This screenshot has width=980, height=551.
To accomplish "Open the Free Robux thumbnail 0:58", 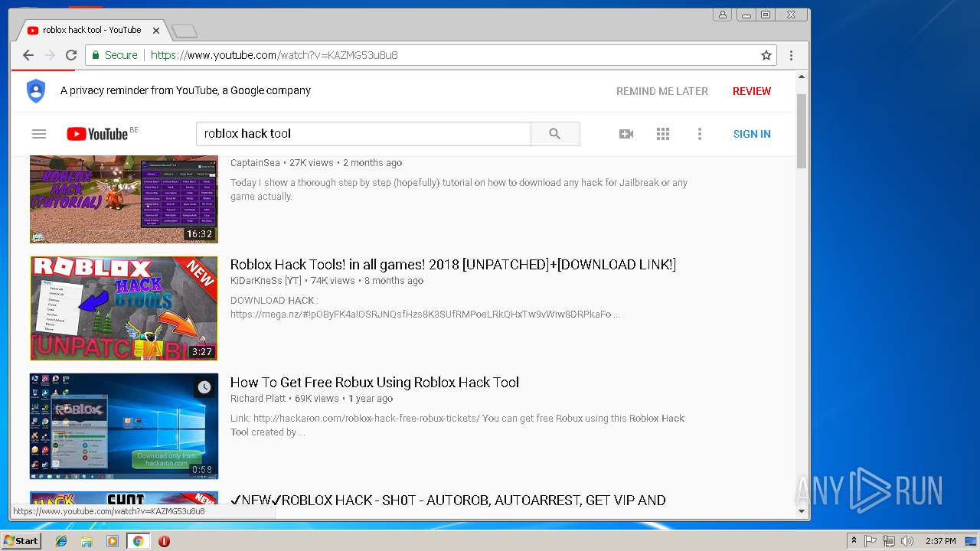I will [124, 426].
